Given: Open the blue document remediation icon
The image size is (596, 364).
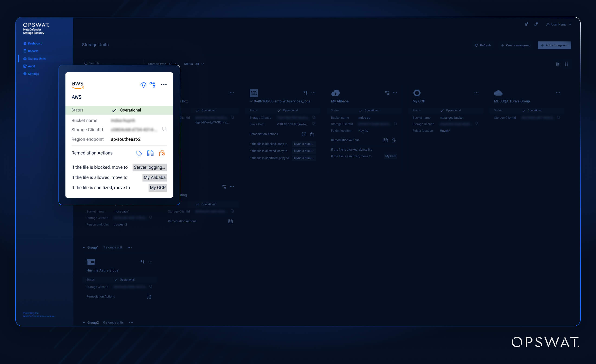Looking at the screenshot, I should [x=150, y=153].
